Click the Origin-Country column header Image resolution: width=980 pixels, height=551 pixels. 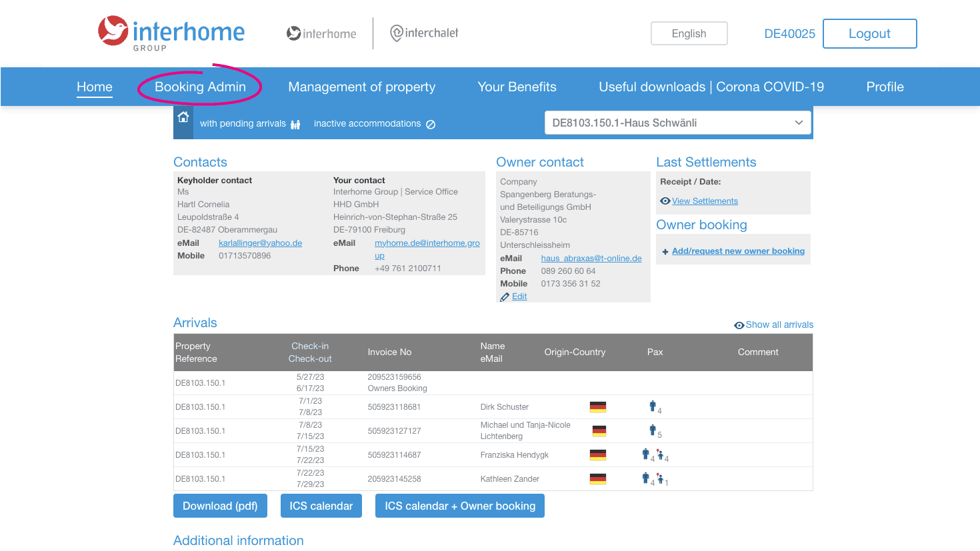coord(575,352)
